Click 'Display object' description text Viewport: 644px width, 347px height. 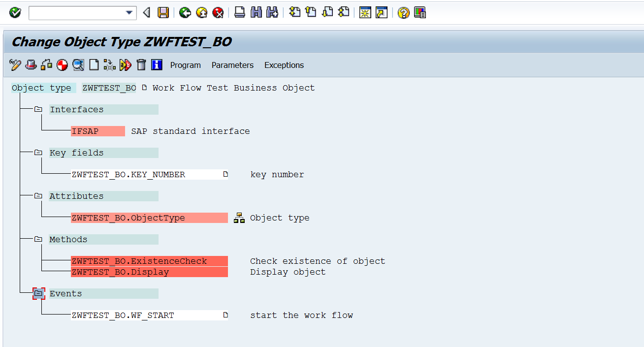(288, 272)
